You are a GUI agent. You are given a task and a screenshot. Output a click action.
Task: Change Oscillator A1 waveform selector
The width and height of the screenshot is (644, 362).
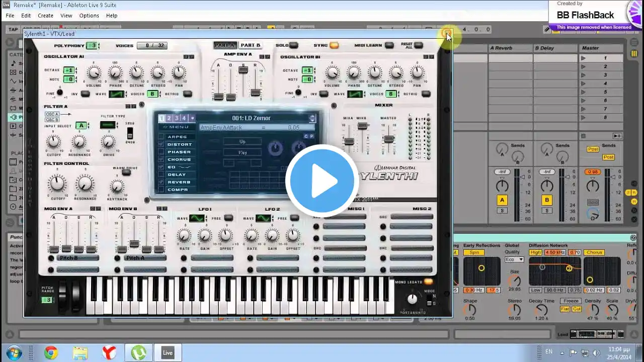117,94
